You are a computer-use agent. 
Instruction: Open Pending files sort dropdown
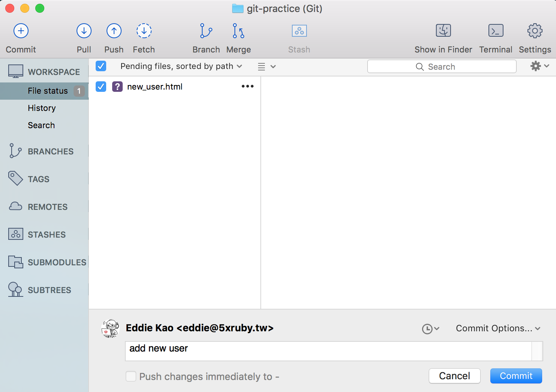[x=181, y=66]
